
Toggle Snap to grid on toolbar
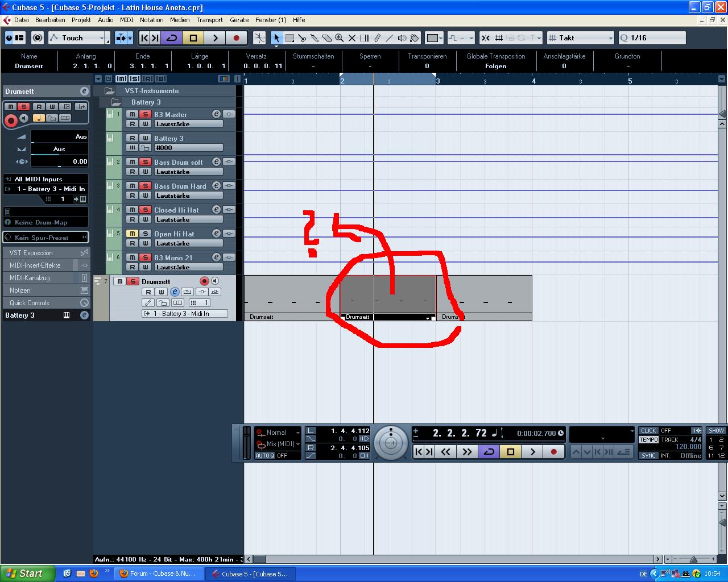485,38
